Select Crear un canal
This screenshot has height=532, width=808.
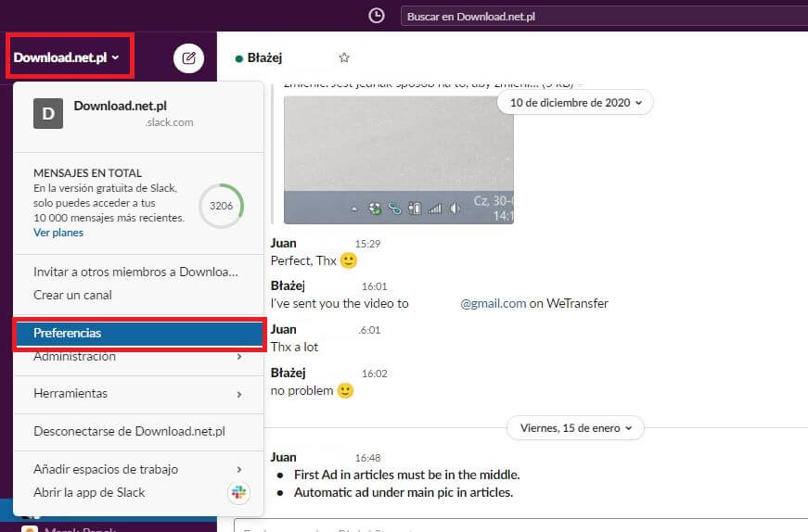[72, 295]
